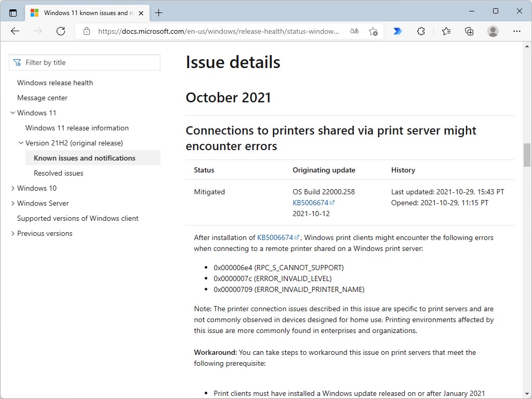The image size is (532, 399).
Task: Open Supported versions of Windows client
Action: coord(78,218)
